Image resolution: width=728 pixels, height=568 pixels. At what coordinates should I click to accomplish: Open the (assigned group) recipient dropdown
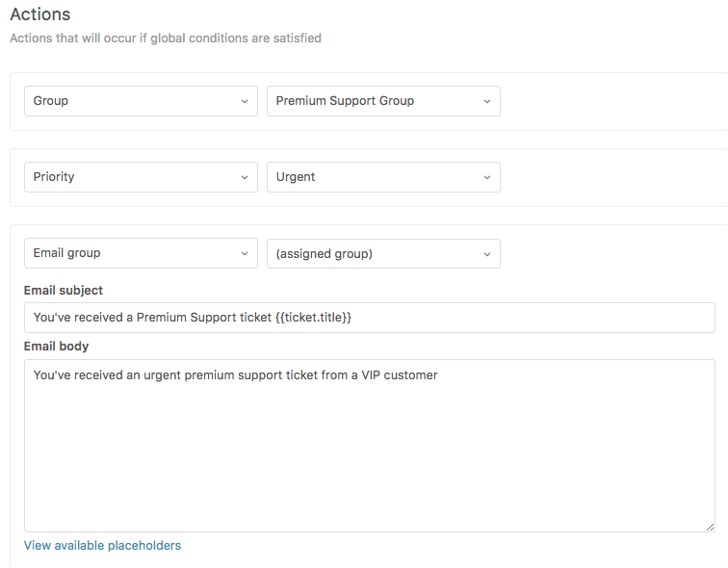(382, 253)
